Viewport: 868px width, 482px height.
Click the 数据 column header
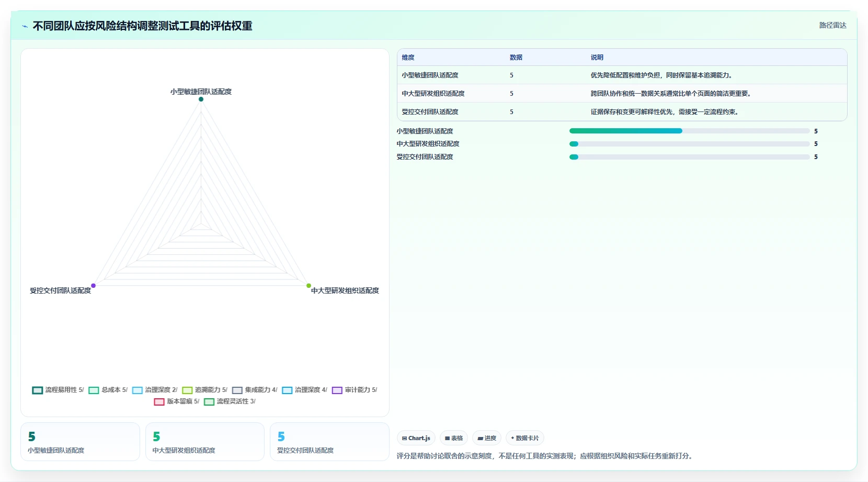point(516,58)
